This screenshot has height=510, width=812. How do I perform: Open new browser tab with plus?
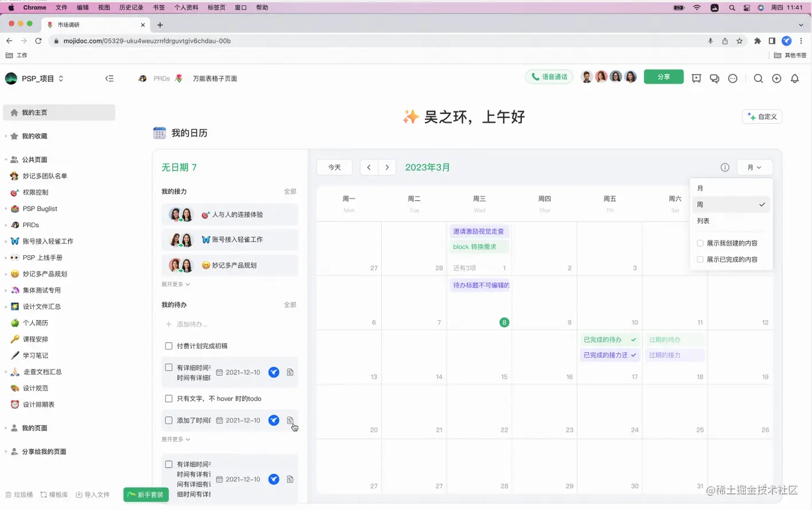[160, 25]
